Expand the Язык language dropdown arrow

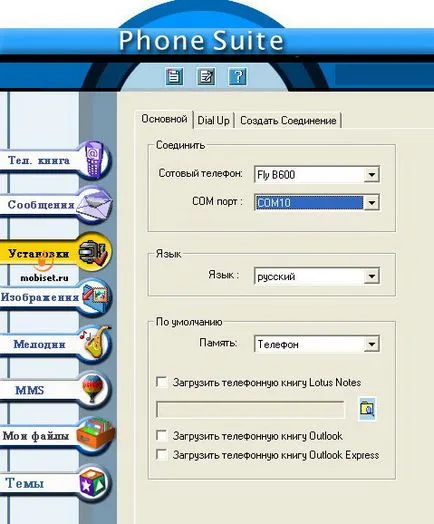click(371, 276)
